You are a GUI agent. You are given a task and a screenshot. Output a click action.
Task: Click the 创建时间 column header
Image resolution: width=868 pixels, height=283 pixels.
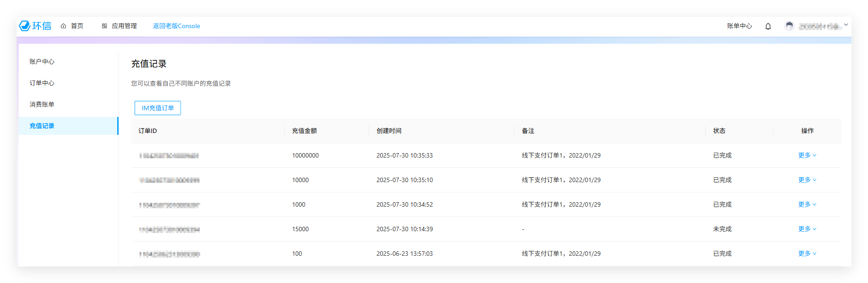[x=389, y=131]
